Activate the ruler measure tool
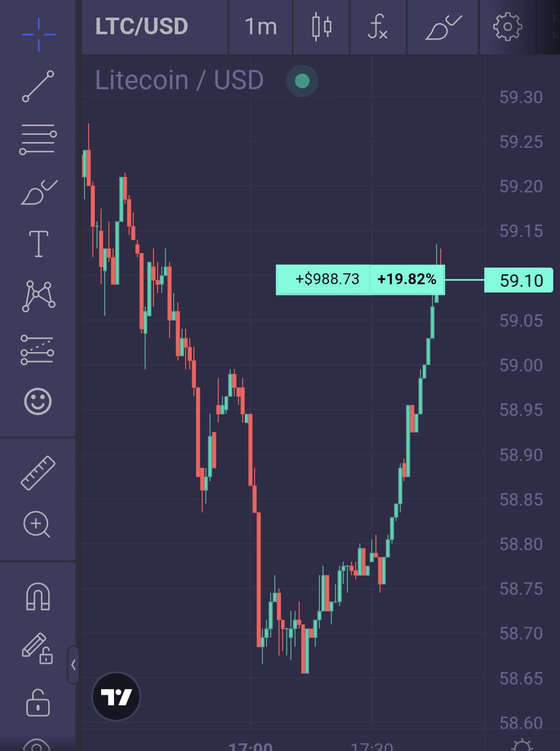Image resolution: width=560 pixels, height=751 pixels. (x=38, y=472)
